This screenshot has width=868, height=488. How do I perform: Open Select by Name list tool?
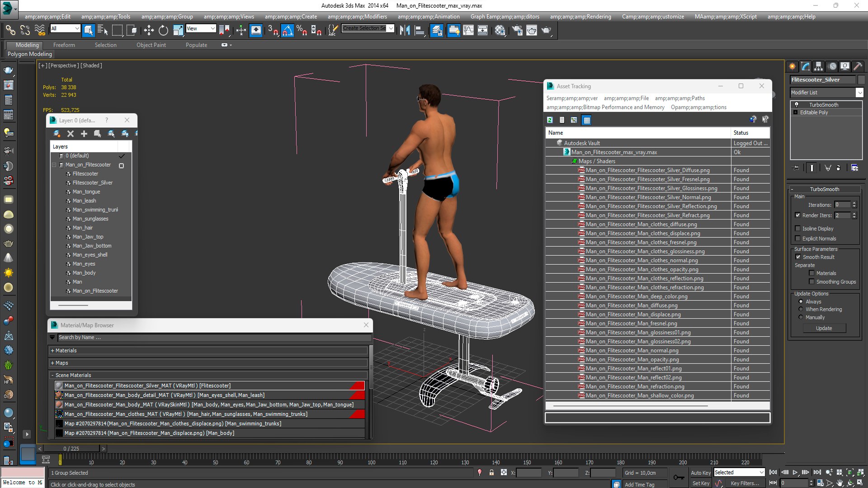pos(103,30)
